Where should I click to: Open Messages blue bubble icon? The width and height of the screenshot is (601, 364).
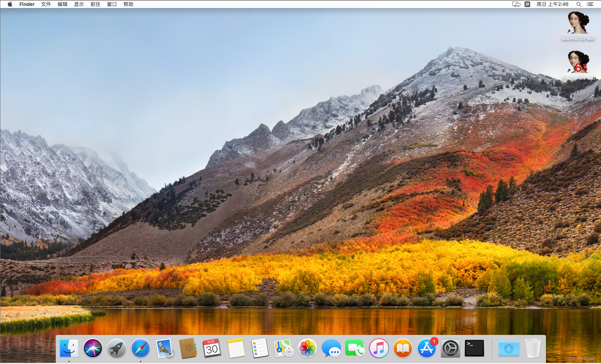(x=331, y=348)
